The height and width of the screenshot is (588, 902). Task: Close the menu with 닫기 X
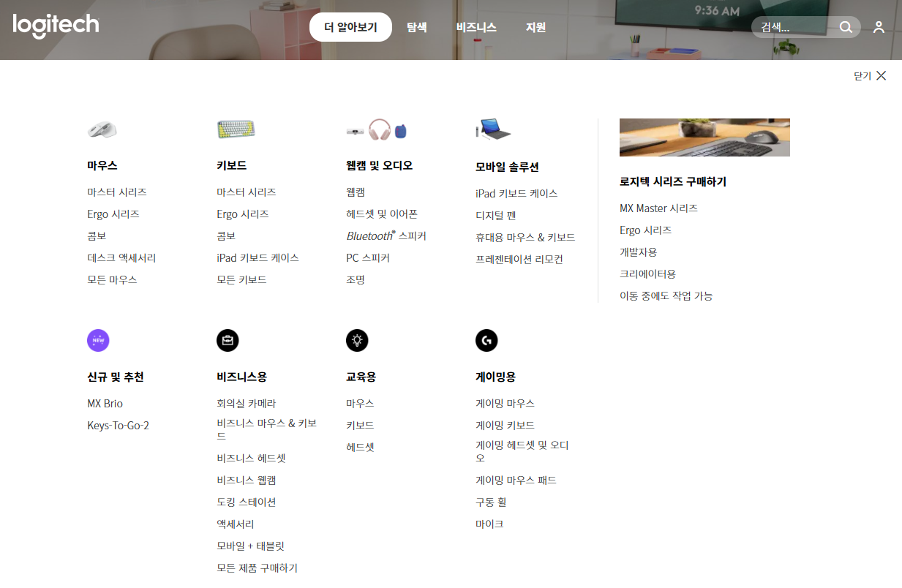[870, 76]
